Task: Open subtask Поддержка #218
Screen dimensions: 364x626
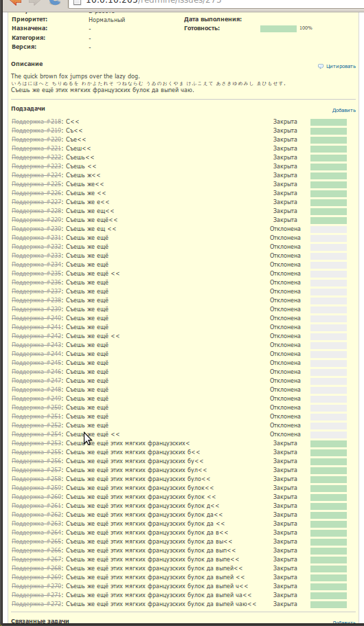Action: [x=36, y=122]
